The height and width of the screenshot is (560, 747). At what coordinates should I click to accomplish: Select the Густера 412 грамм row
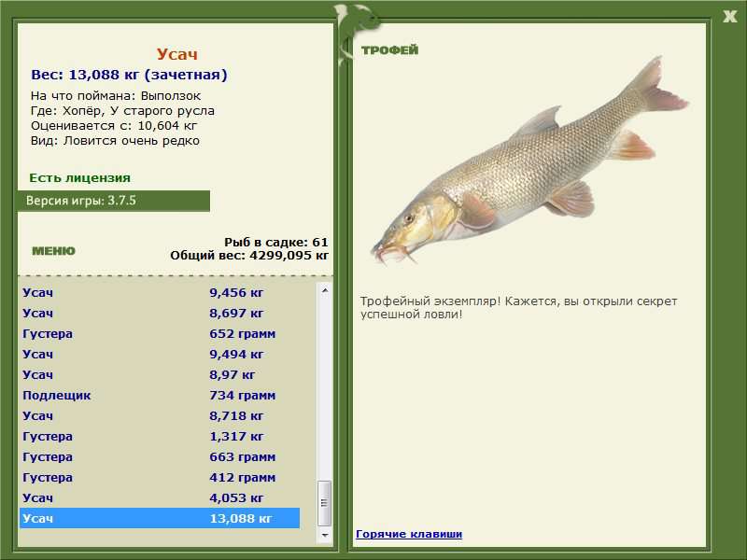159,477
